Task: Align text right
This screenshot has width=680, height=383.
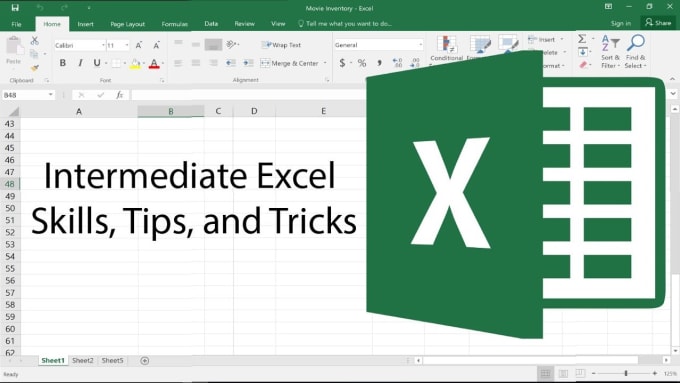Action: (213, 63)
